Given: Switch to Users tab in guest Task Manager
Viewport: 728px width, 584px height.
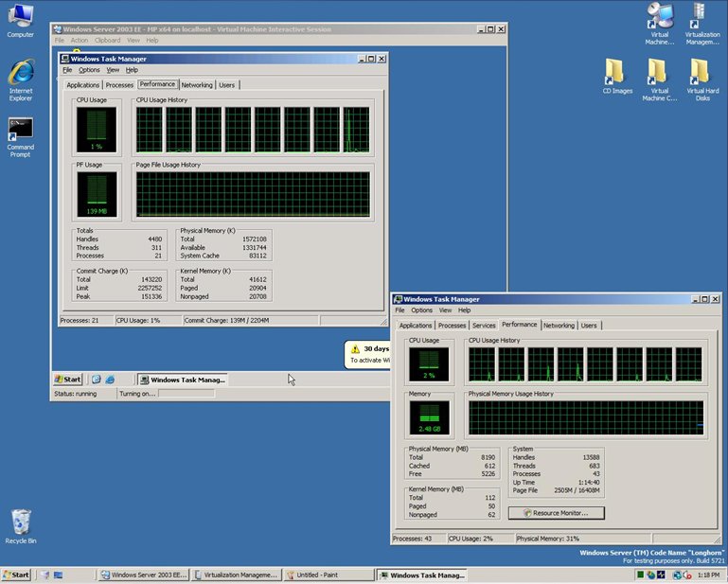Looking at the screenshot, I should [226, 85].
